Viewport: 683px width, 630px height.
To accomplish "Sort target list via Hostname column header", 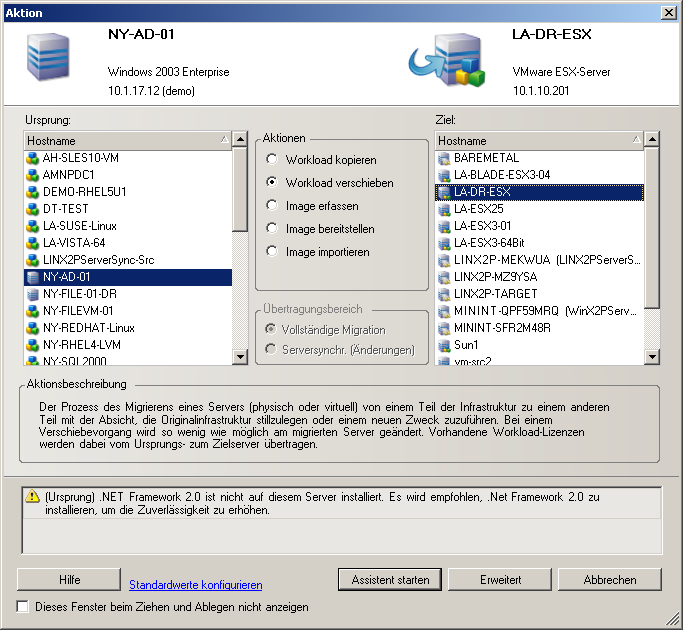I will (539, 141).
